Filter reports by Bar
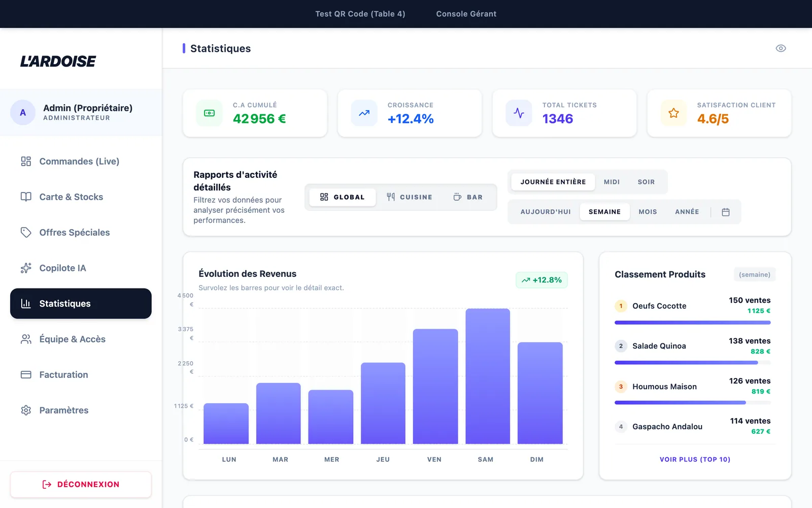The image size is (812, 508). point(468,197)
